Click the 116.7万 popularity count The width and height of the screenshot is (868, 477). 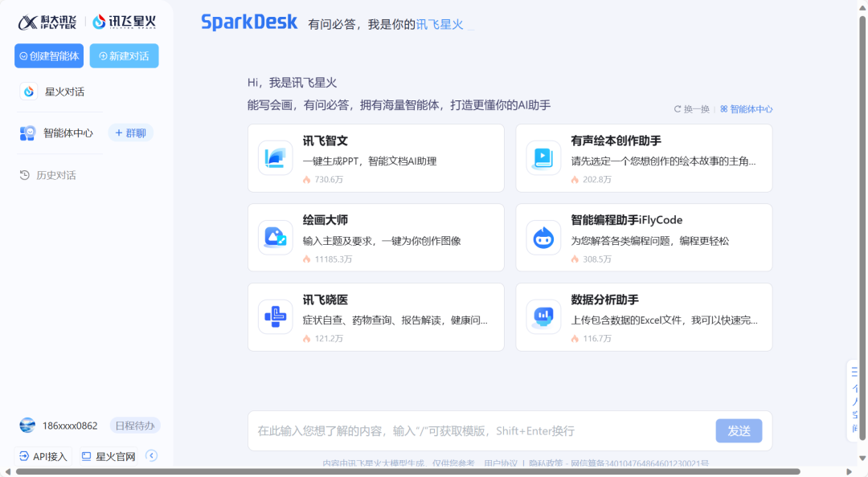(596, 338)
